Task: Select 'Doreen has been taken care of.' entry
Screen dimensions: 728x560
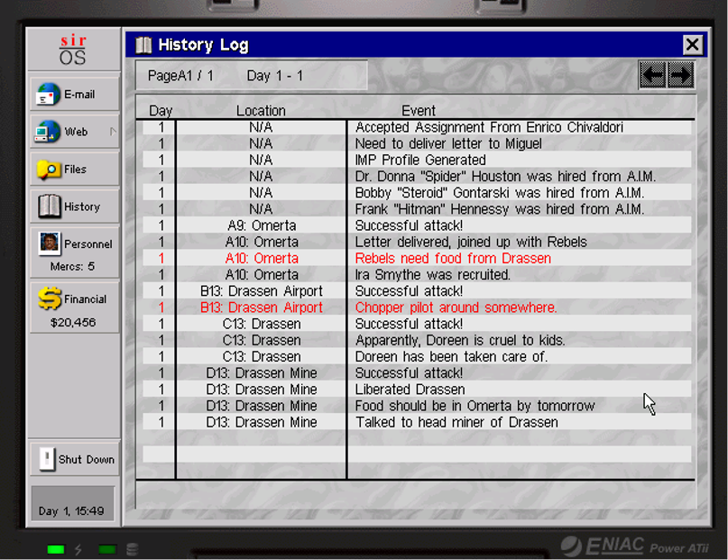Action: [451, 357]
